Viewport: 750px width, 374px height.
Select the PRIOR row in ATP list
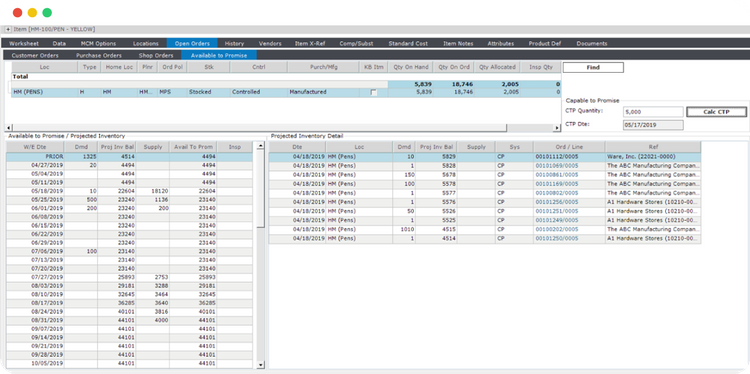pos(129,156)
